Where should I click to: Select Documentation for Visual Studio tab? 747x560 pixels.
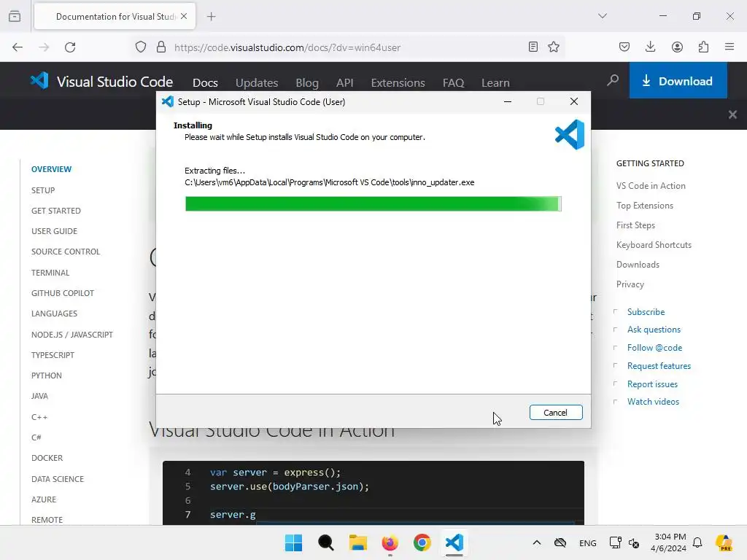pos(115,16)
